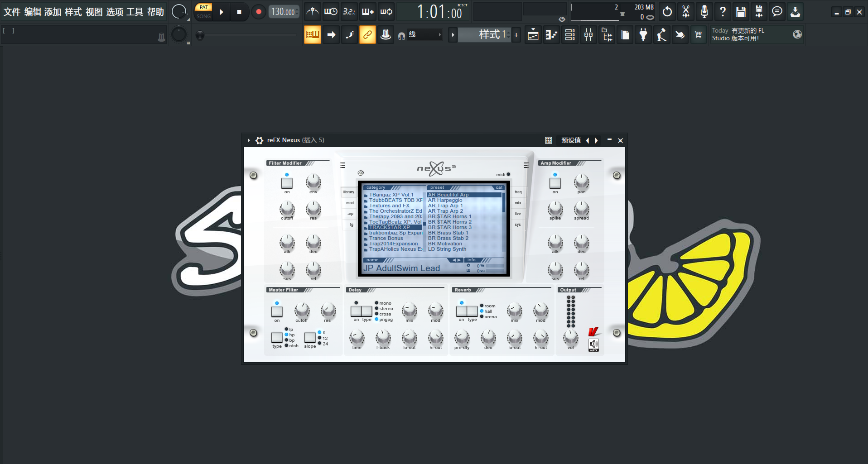
Task: Click the shopping cart icon
Action: (699, 34)
